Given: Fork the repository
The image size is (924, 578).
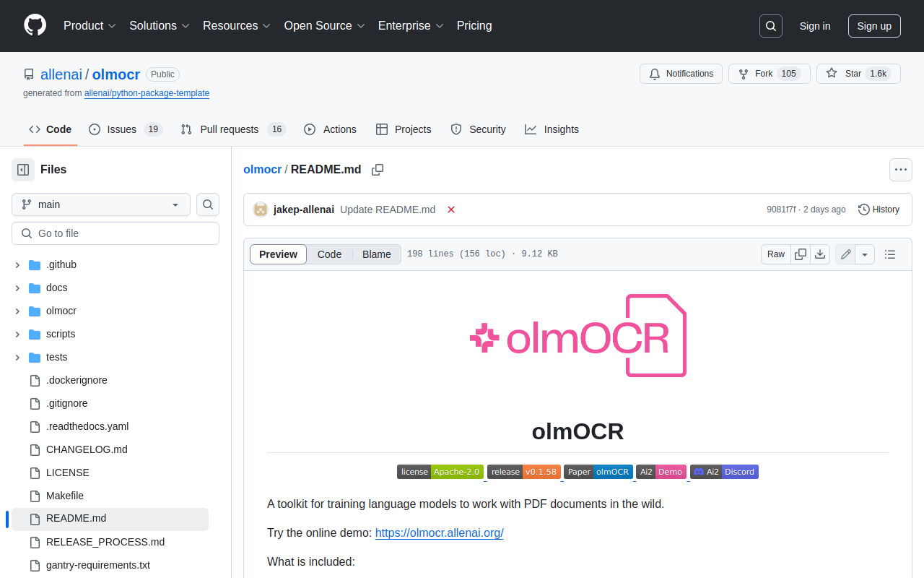Looking at the screenshot, I should point(769,74).
